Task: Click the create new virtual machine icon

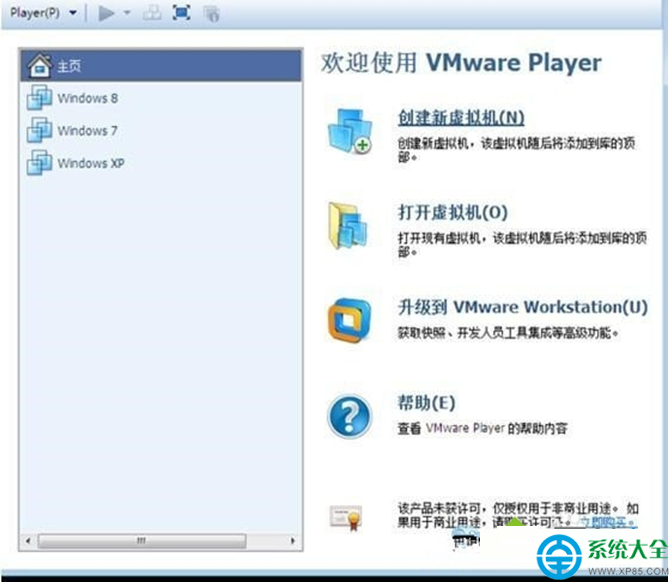Action: click(x=350, y=131)
